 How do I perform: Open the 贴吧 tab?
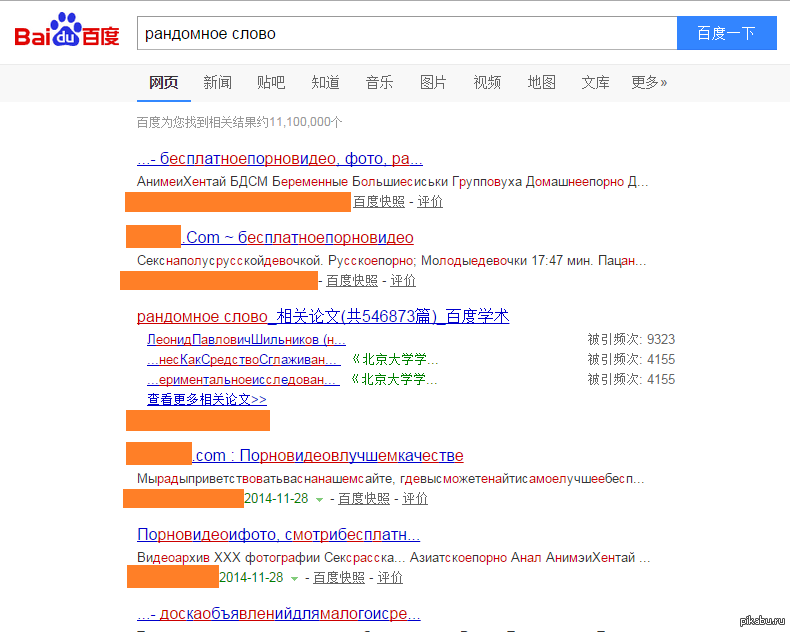click(271, 83)
